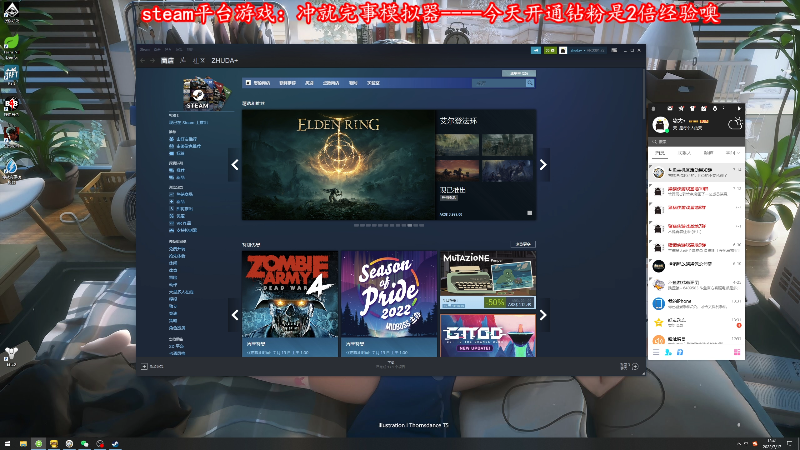The image size is (800, 450).
Task: Jump to a featured carousel pagination dot
Action: [410, 225]
